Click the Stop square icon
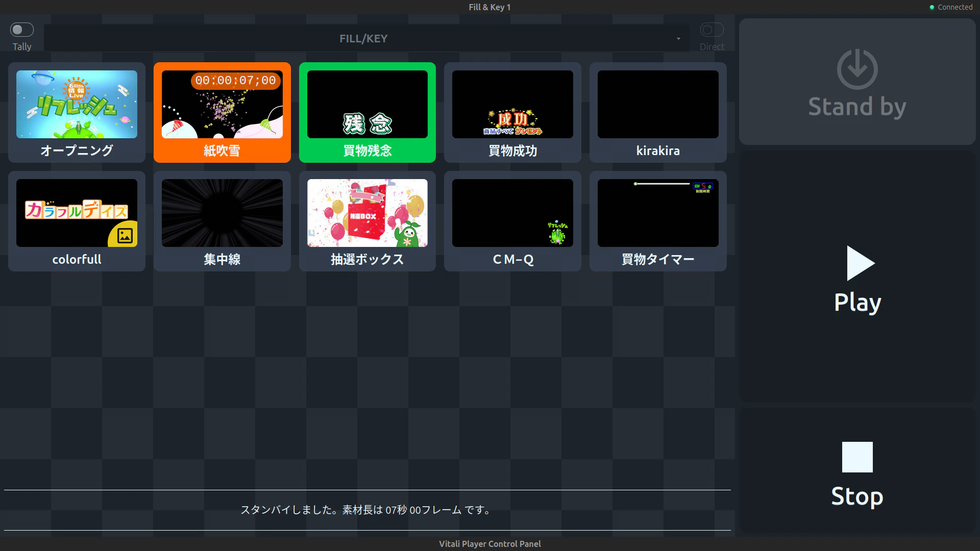Viewport: 980px width, 551px height. tap(856, 457)
